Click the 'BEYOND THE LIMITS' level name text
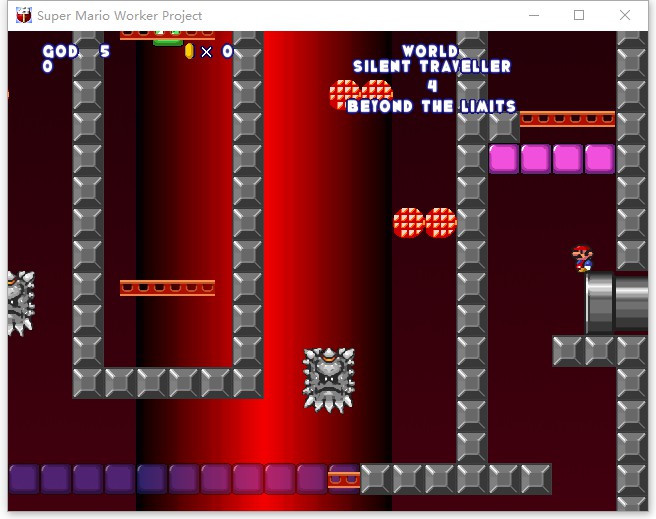 click(x=431, y=106)
